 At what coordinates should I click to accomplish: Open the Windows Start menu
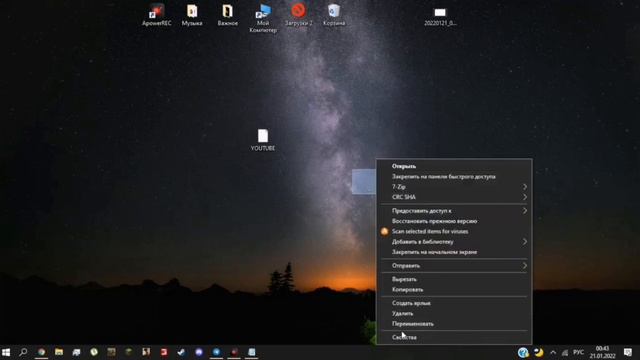6,352
